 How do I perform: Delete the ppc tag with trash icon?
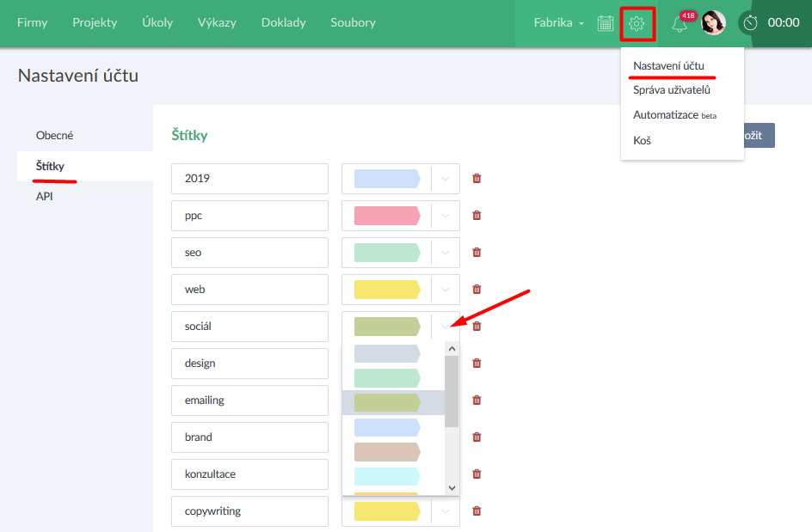click(477, 216)
